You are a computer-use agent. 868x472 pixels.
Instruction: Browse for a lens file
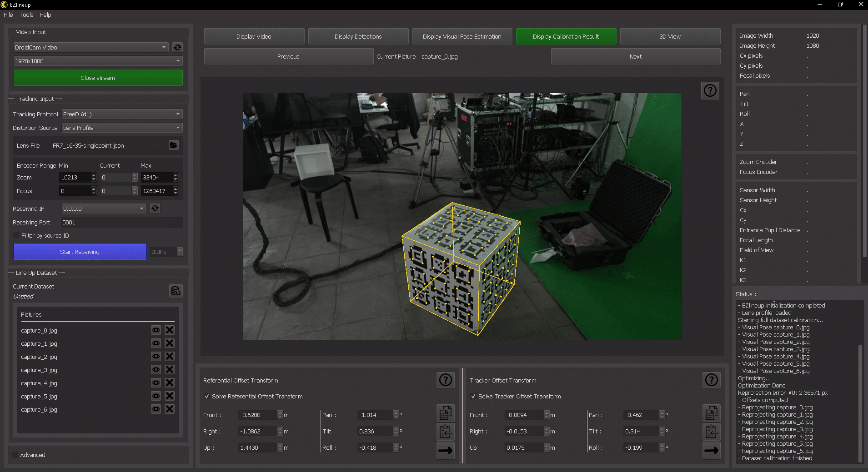[x=173, y=145]
